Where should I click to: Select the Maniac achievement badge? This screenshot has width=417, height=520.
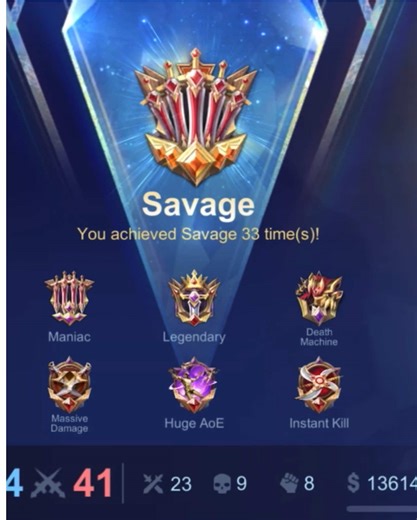(69, 299)
